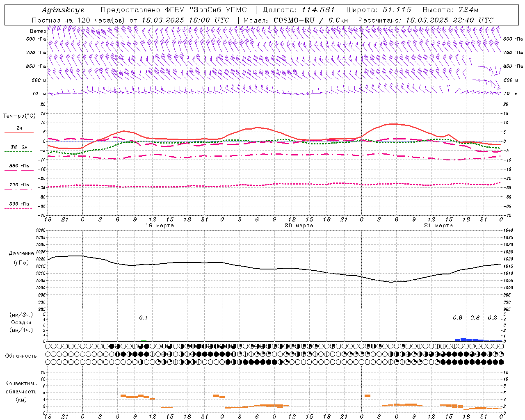Click the "Модель COSMO-RU / 6.6км" label
Viewport: 525px width, 420px height.
tap(296, 20)
